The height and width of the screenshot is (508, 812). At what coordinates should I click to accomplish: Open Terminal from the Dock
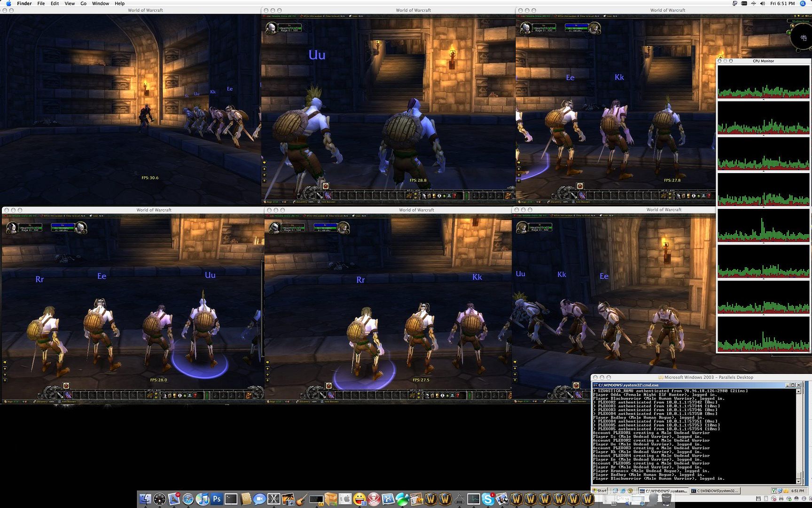(x=231, y=499)
